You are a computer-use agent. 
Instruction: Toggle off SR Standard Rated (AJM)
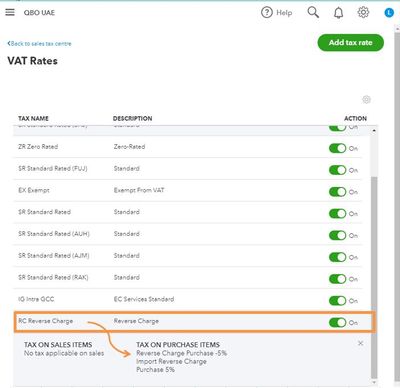[337, 257]
